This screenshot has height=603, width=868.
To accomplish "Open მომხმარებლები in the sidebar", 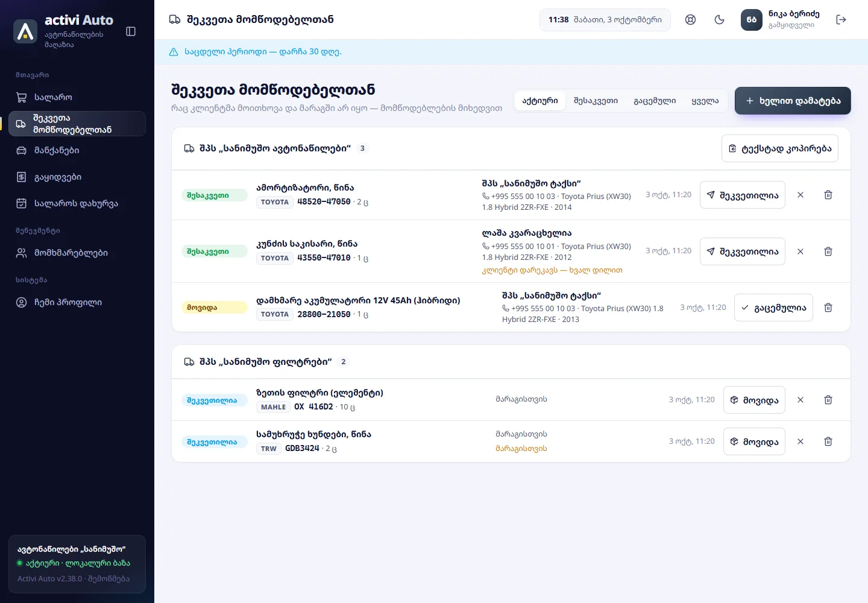I will (77, 253).
